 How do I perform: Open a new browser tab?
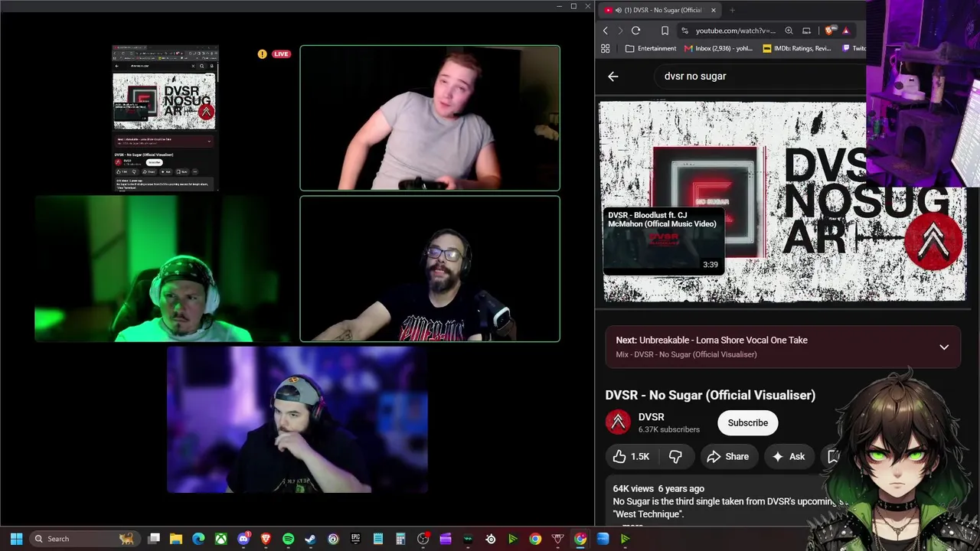point(732,10)
